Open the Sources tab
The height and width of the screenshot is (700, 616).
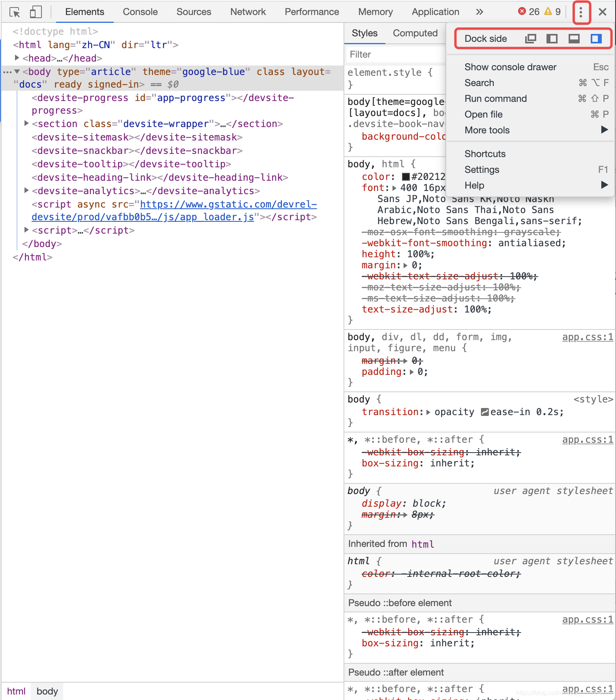coord(194,12)
